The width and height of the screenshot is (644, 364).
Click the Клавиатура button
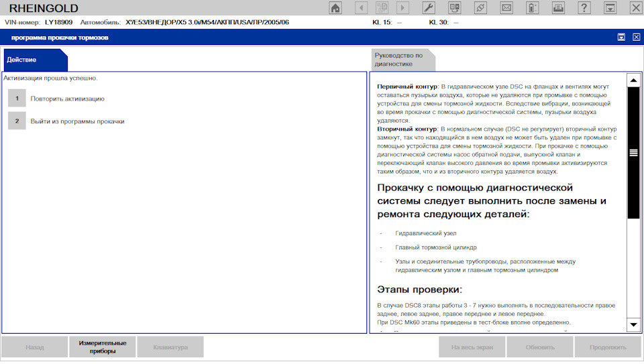click(x=170, y=347)
